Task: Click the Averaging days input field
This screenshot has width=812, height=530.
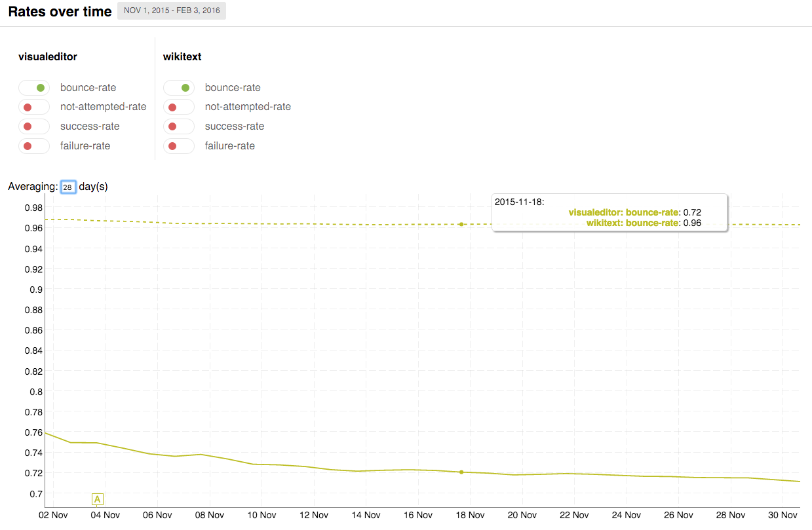Action: [68, 187]
